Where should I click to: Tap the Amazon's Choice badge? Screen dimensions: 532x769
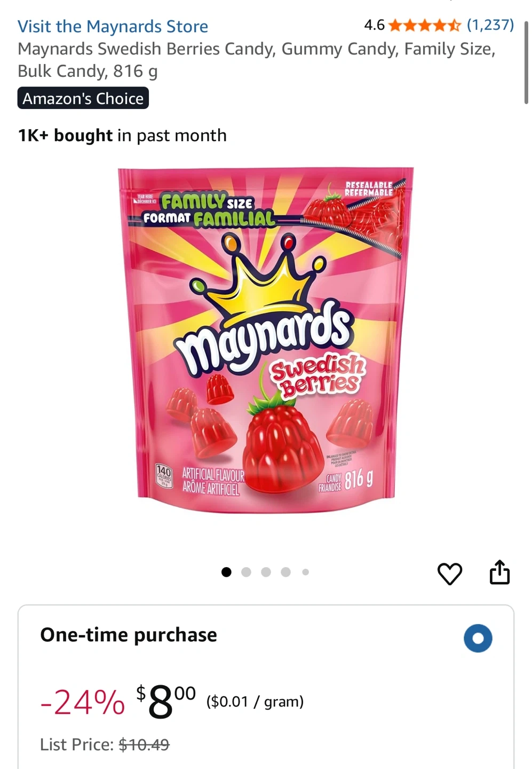tap(83, 98)
